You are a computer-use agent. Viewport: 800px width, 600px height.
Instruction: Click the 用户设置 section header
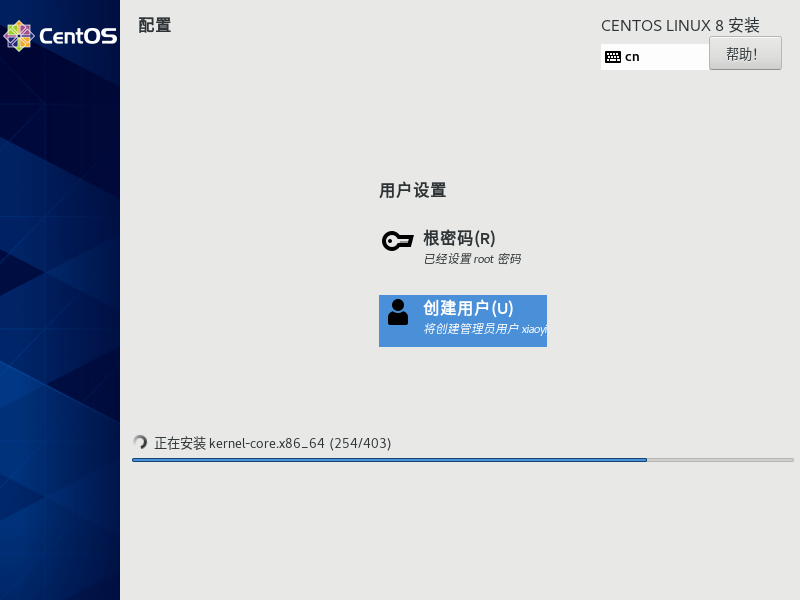pos(413,190)
